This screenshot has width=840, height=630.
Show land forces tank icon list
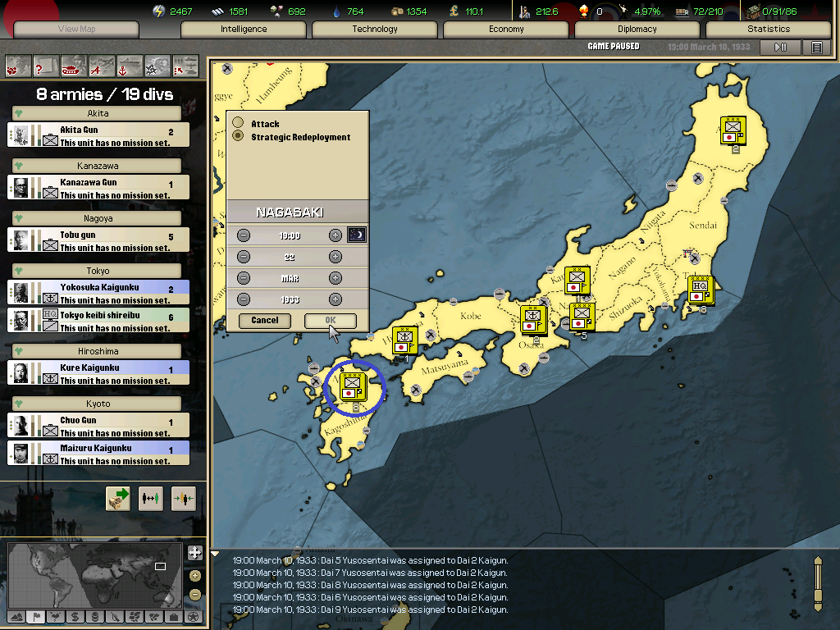point(74,66)
